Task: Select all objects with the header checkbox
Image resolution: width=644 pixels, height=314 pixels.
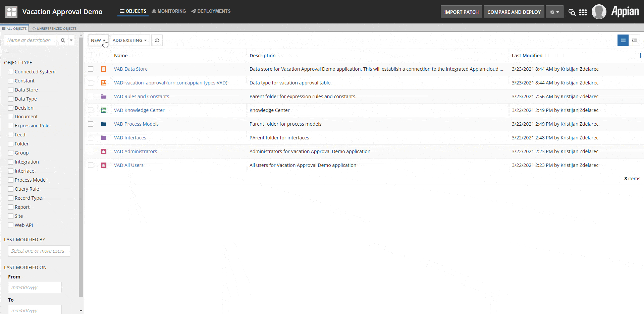Action: pos(91,55)
